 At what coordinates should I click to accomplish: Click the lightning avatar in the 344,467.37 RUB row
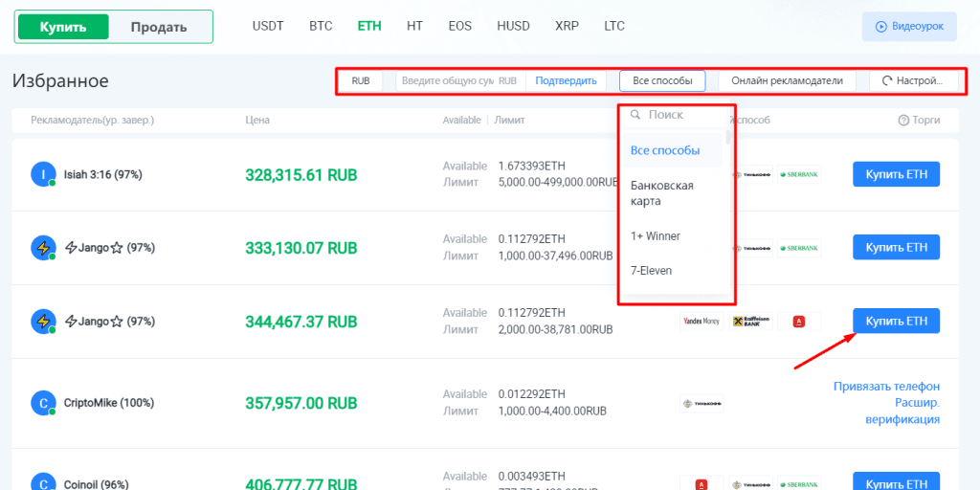click(43, 322)
